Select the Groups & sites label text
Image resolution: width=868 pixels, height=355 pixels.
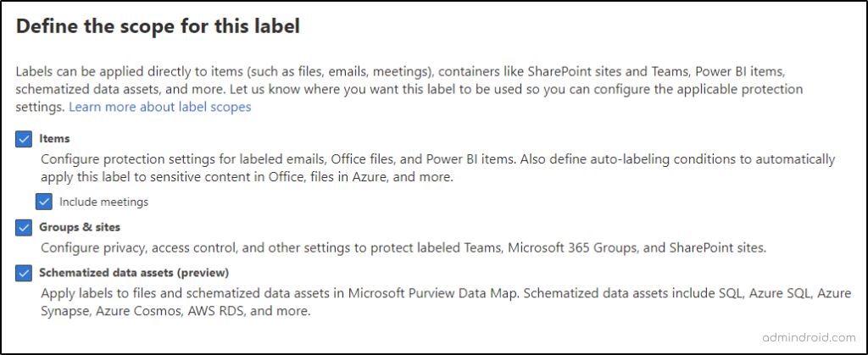click(x=80, y=227)
